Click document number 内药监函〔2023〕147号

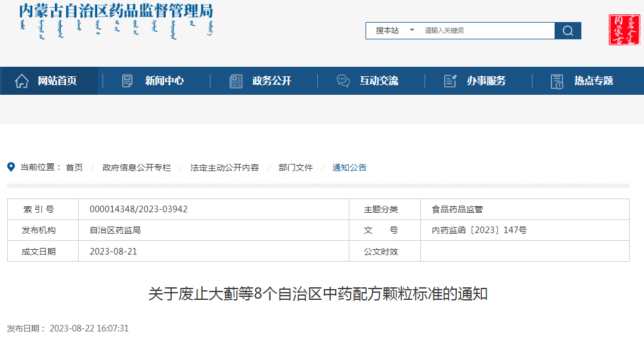[x=479, y=230]
